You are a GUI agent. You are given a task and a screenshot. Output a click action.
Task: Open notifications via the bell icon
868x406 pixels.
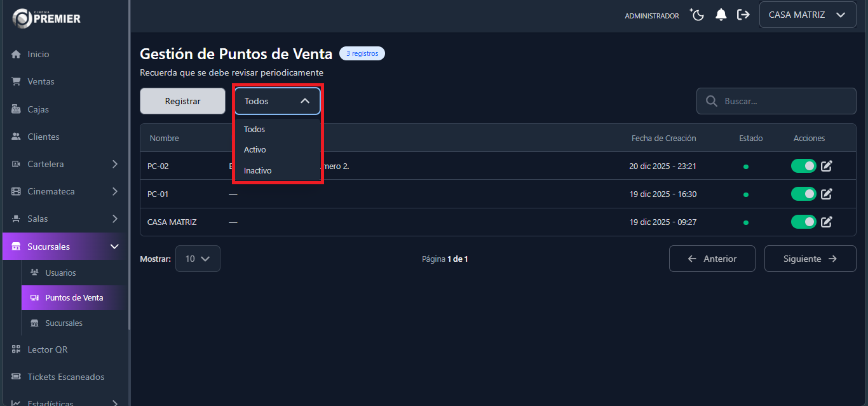click(721, 15)
